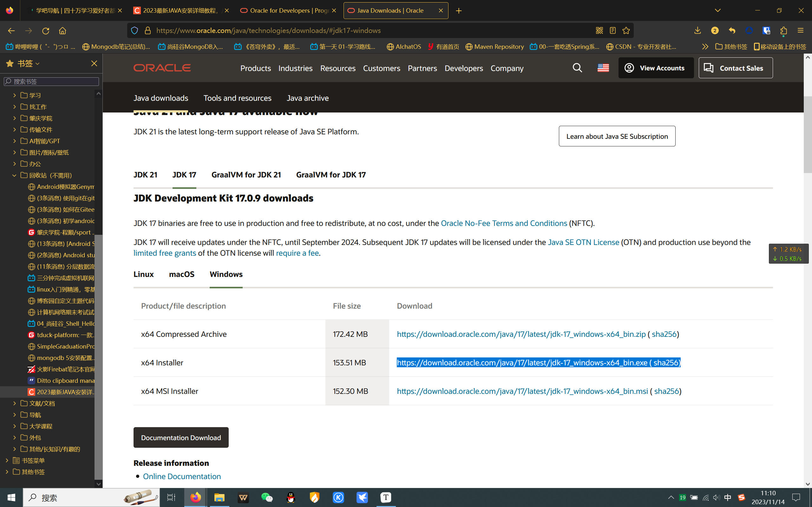Image resolution: width=812 pixels, height=507 pixels.
Task: Open the Online Documentation link
Action: (x=181, y=476)
